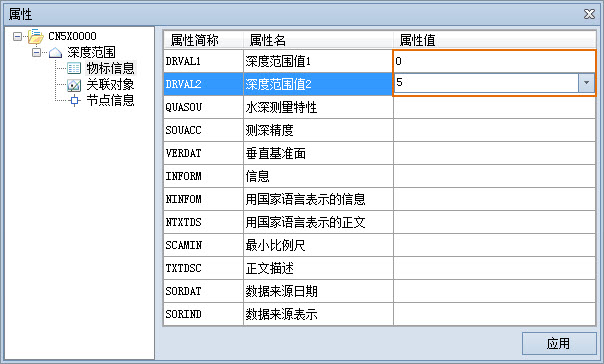Image resolution: width=604 pixels, height=364 pixels.
Task: Click the 节点信息 node icon
Action: click(74, 101)
